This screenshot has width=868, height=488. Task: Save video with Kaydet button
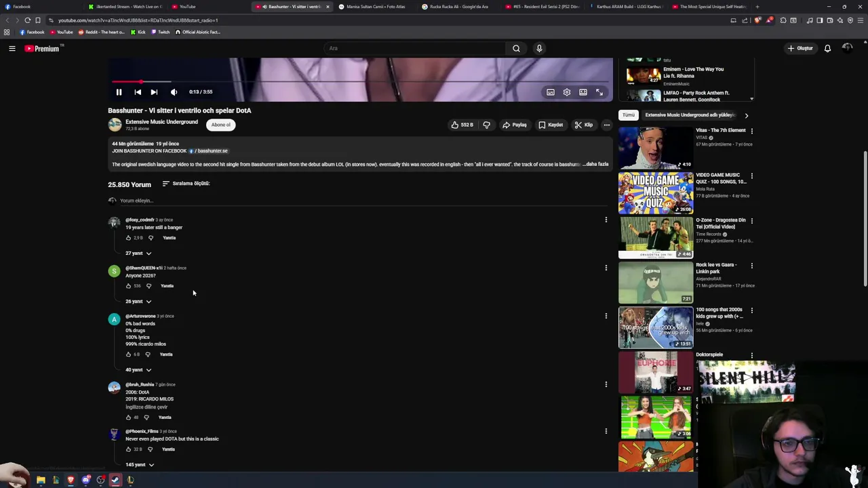pyautogui.click(x=551, y=125)
